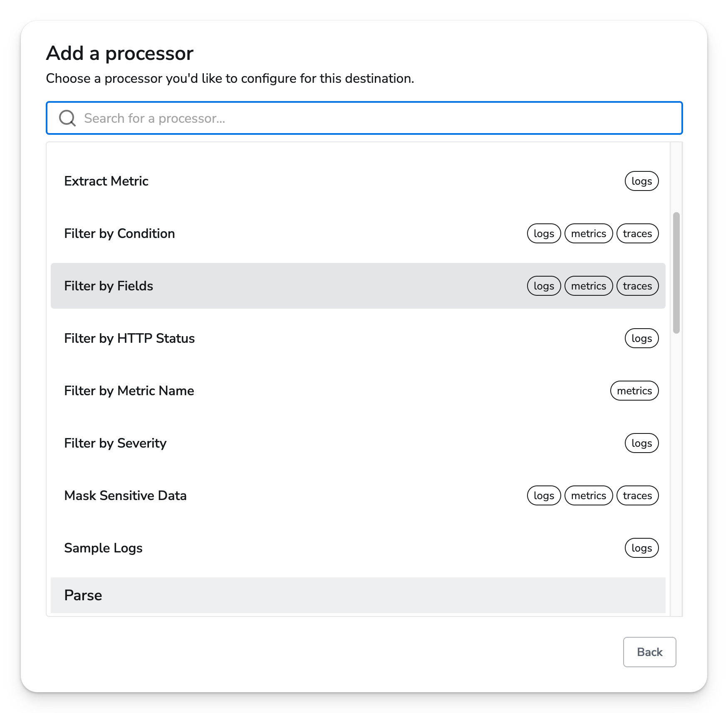This screenshot has width=728, height=713.
Task: Click the logs tag on Extract Metric
Action: point(641,181)
